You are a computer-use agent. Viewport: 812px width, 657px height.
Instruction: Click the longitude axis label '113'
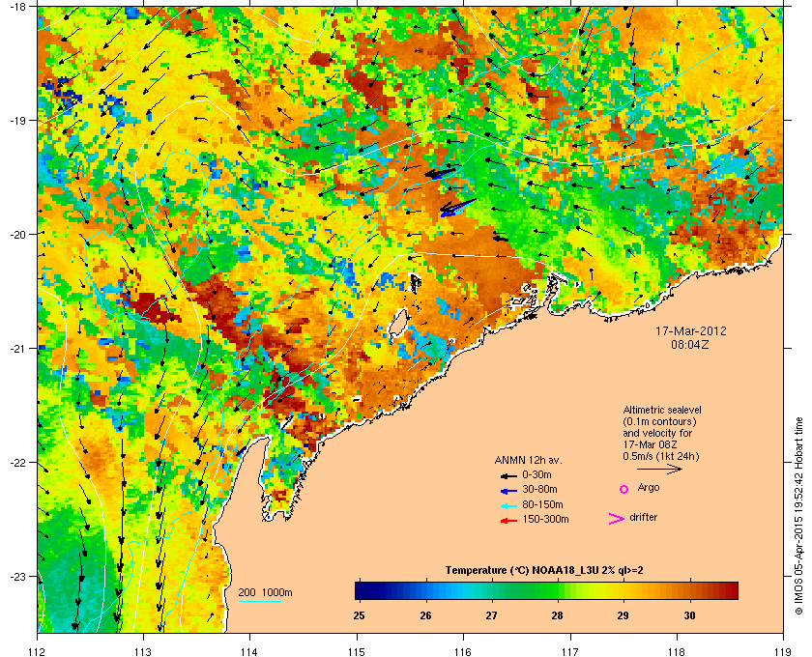click(x=143, y=651)
